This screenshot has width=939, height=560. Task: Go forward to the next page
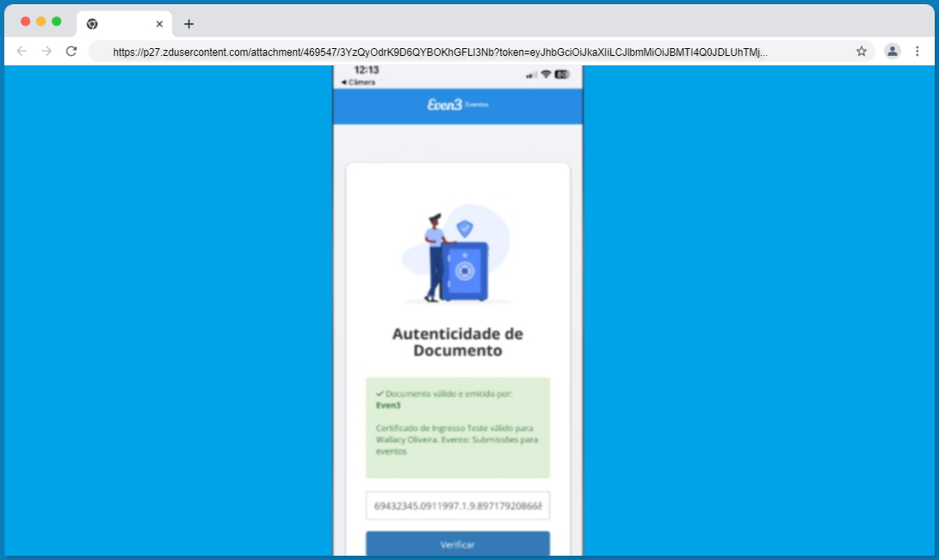coord(46,52)
